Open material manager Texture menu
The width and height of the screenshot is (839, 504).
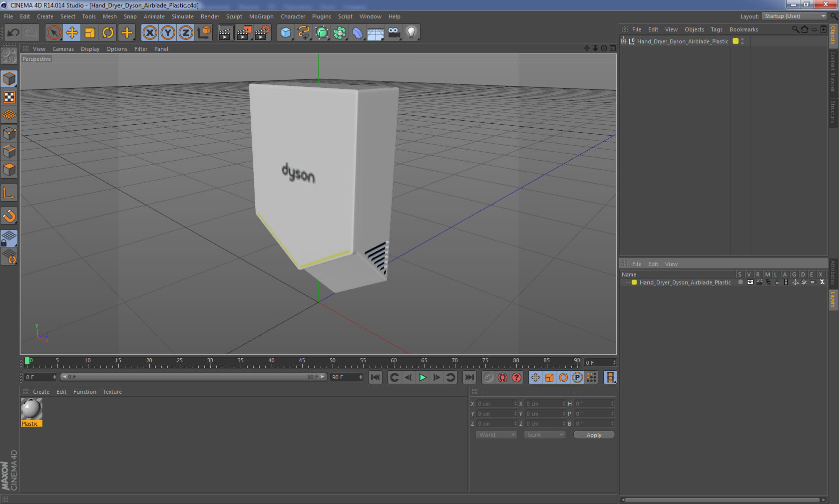click(x=112, y=392)
